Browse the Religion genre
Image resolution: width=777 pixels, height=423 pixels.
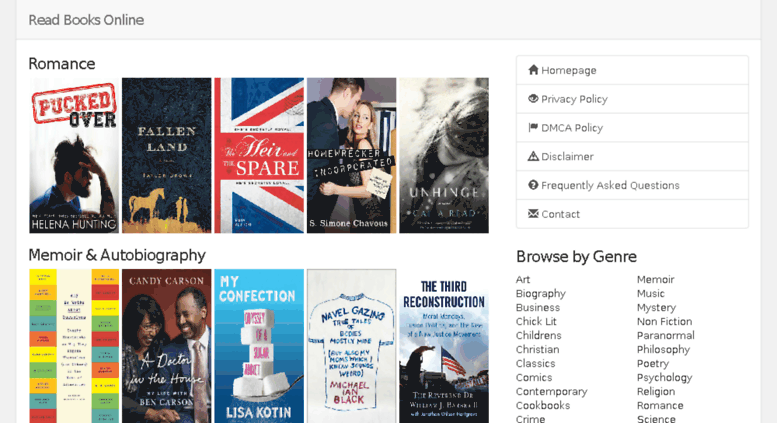point(656,391)
